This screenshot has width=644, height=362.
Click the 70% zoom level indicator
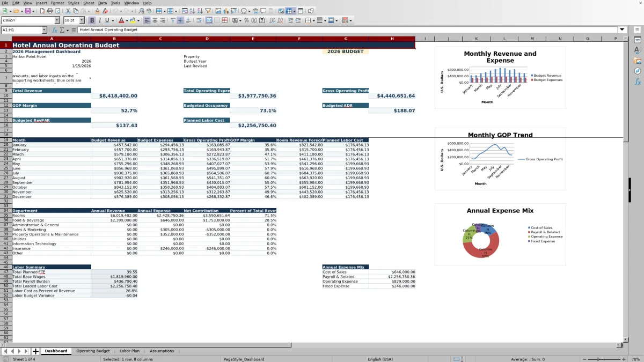tap(635, 359)
